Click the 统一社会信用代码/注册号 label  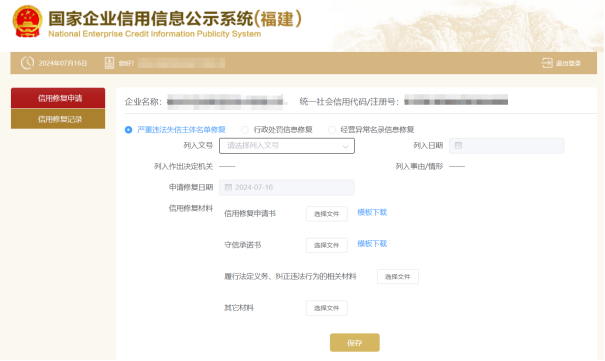click(349, 102)
